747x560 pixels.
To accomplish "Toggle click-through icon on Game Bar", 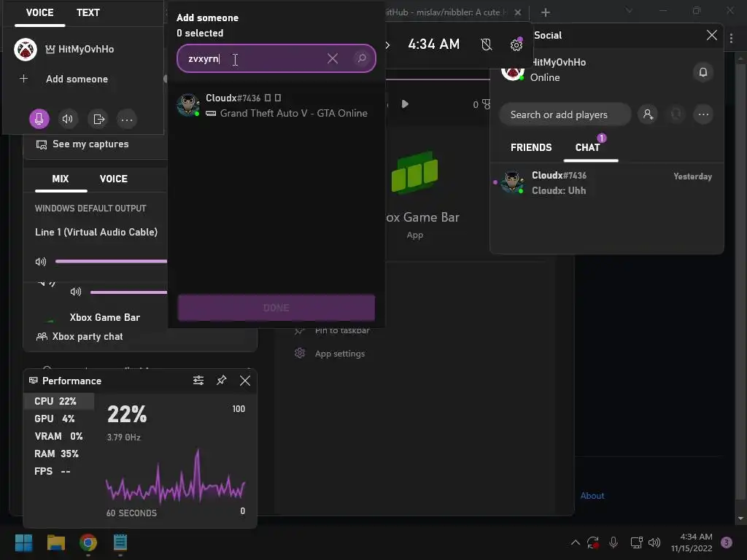I will tap(486, 44).
